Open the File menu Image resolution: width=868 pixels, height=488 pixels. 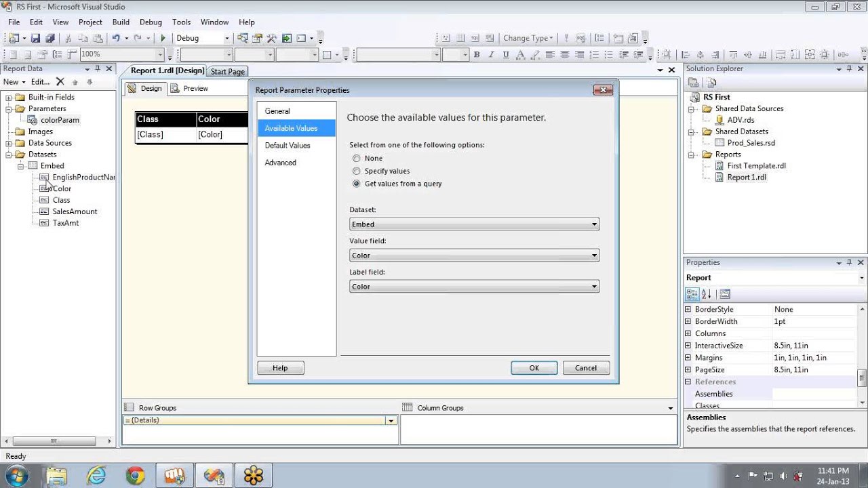pyautogui.click(x=14, y=22)
